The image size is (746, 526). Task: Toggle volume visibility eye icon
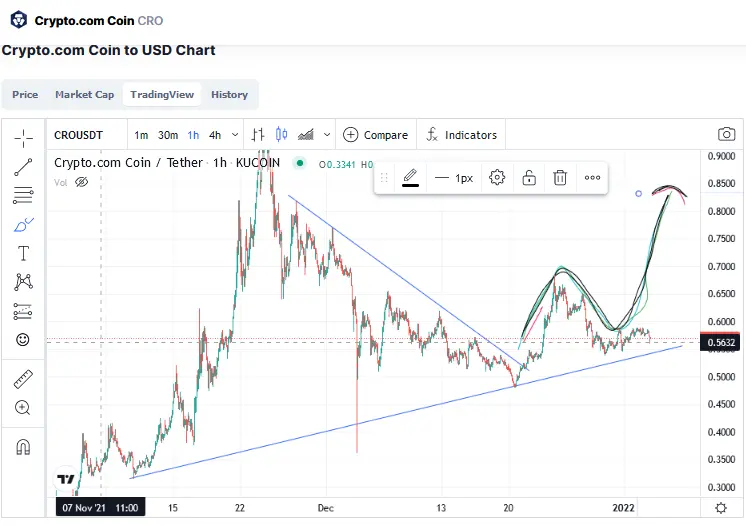[x=81, y=182]
